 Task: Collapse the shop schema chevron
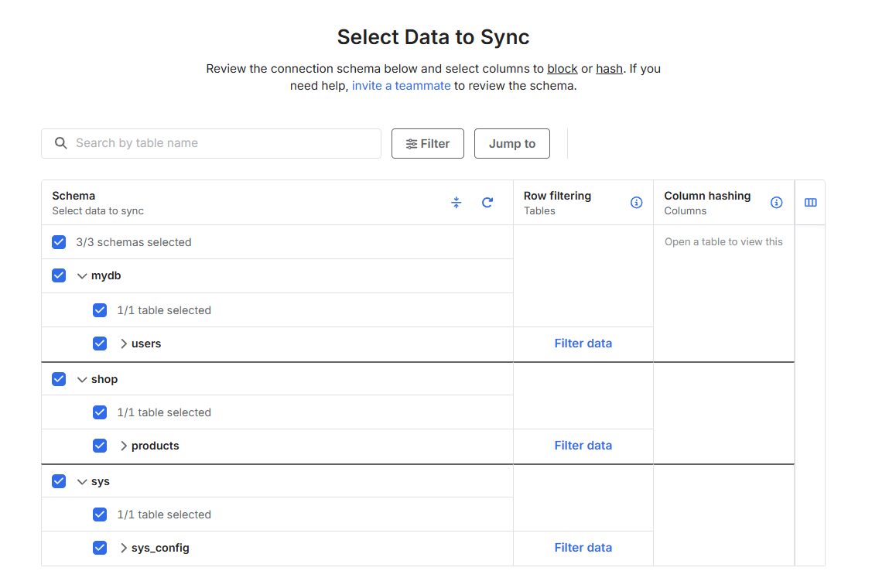pos(82,379)
